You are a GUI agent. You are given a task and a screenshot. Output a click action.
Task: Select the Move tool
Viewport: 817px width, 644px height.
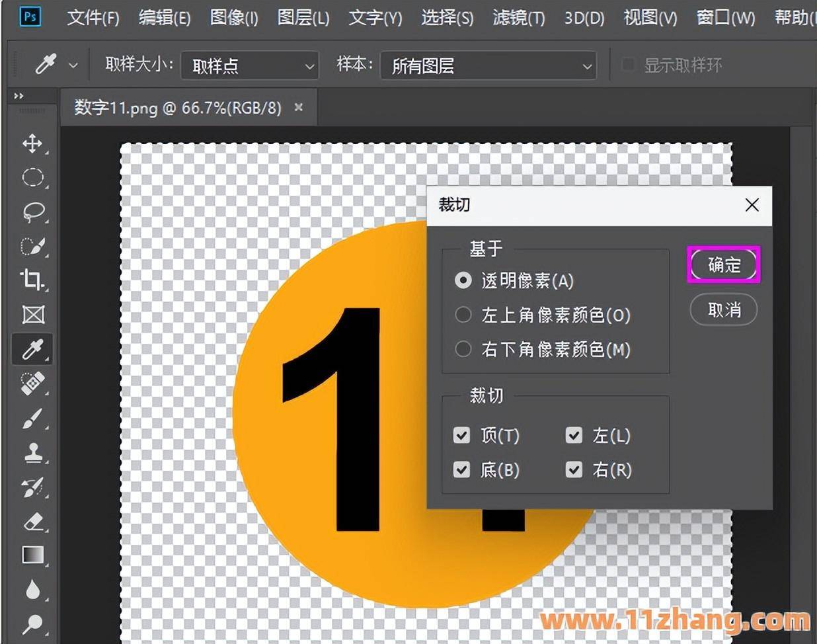[x=32, y=143]
